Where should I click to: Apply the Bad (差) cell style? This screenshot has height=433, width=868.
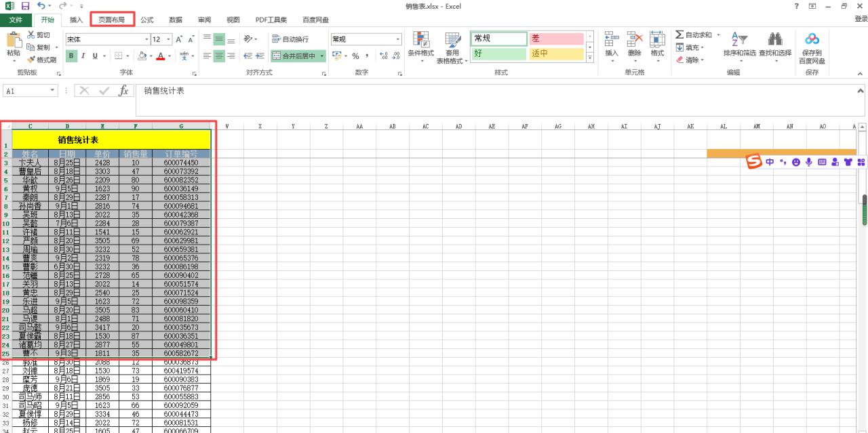(x=556, y=39)
